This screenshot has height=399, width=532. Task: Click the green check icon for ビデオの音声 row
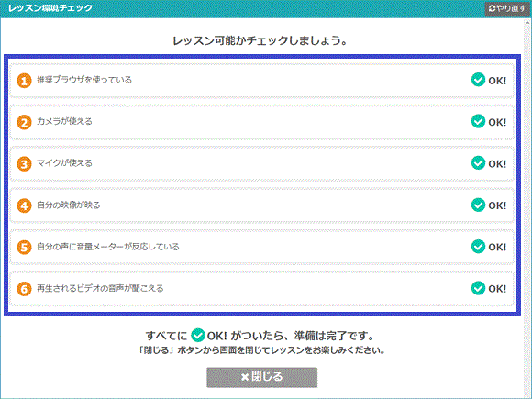478,288
